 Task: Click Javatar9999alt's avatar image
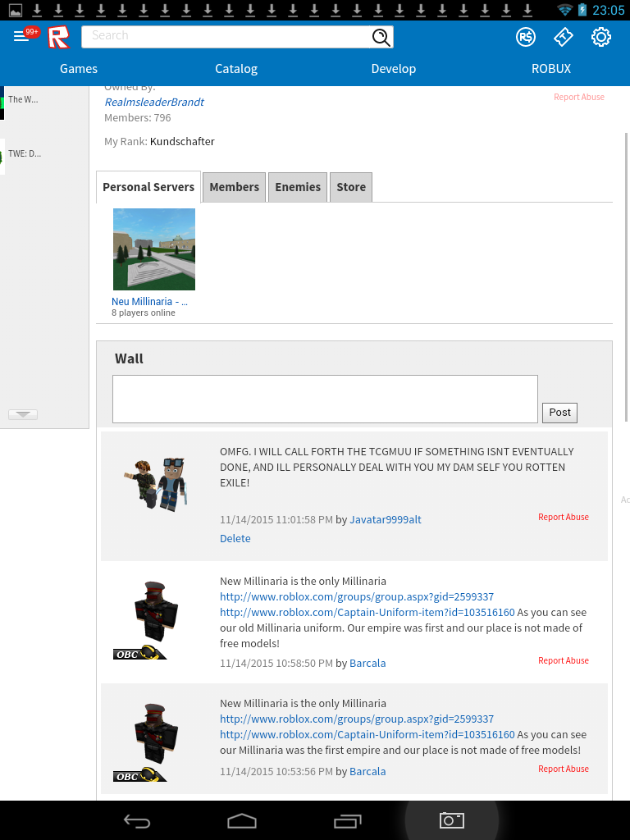click(155, 484)
